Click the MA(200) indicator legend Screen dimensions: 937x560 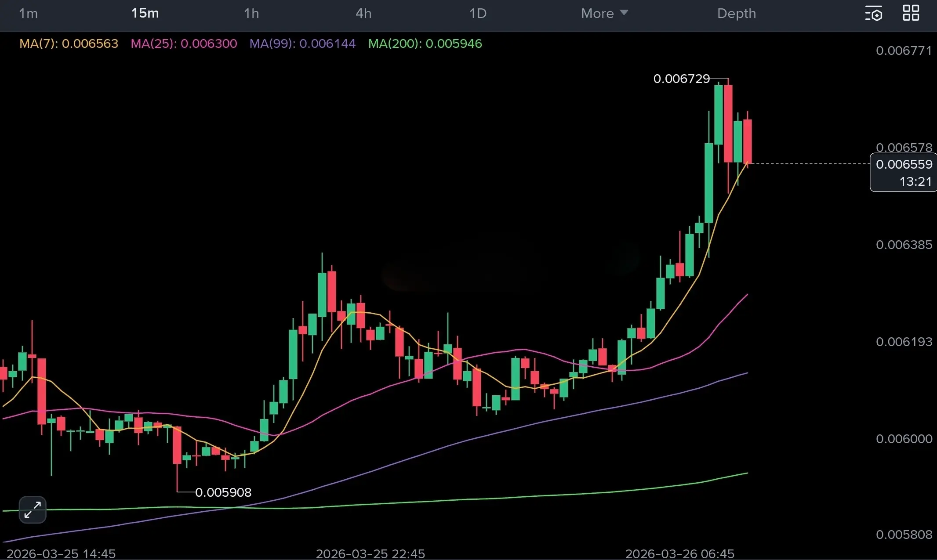(x=425, y=43)
